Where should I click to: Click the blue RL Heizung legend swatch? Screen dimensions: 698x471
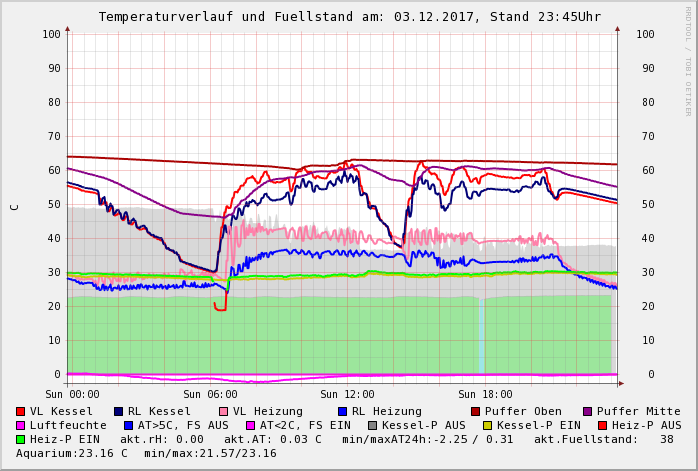pyautogui.click(x=342, y=411)
